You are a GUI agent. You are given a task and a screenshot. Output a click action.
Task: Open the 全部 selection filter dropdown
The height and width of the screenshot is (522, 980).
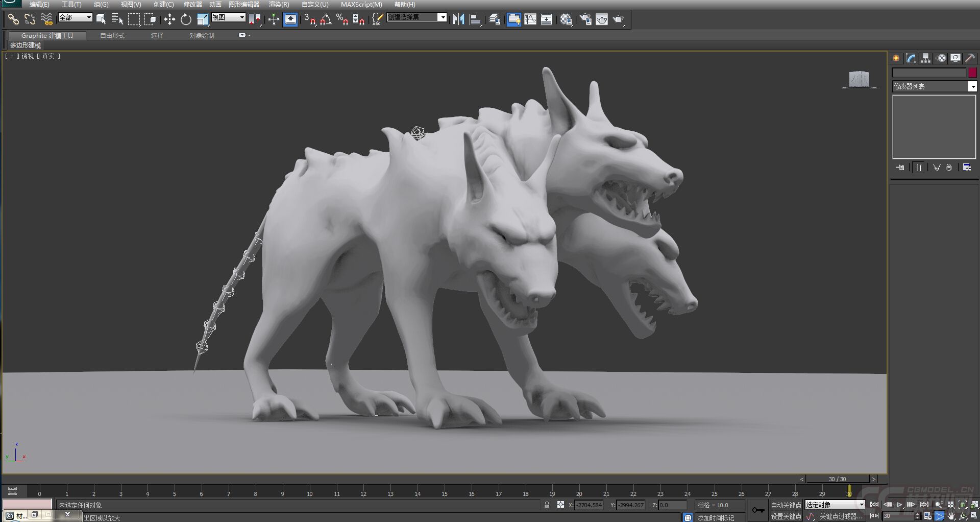pos(75,17)
